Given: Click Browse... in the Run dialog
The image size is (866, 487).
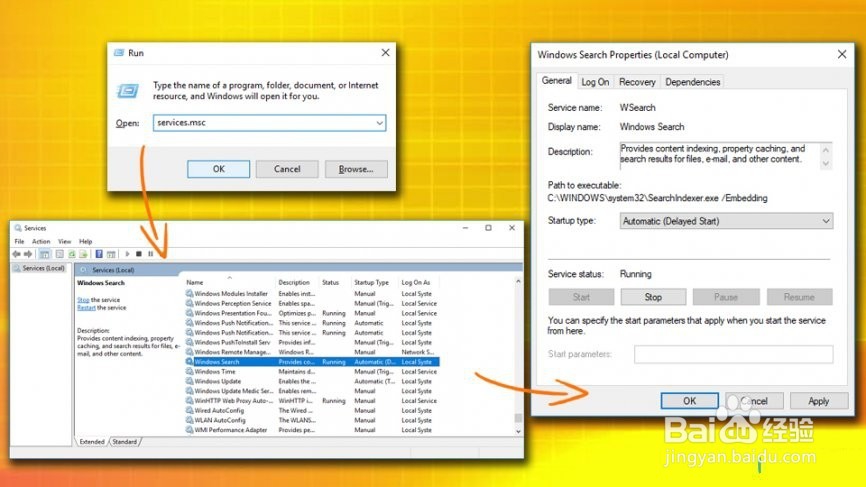Looking at the screenshot, I should pyautogui.click(x=356, y=169).
